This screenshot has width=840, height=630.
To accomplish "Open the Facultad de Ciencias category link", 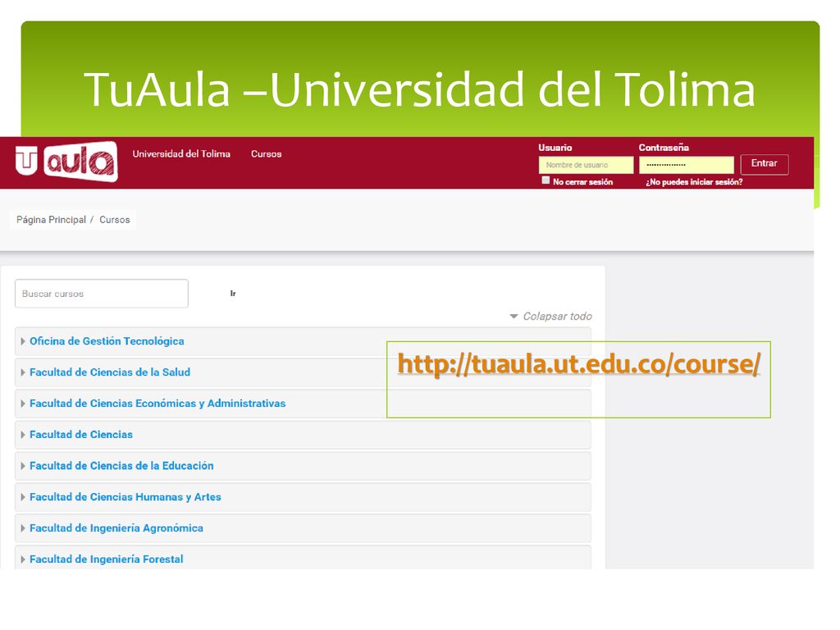I will point(81,435).
